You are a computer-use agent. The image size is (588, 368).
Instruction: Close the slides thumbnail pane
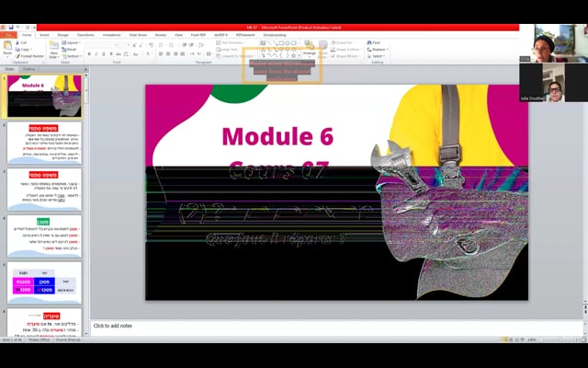tap(85, 70)
